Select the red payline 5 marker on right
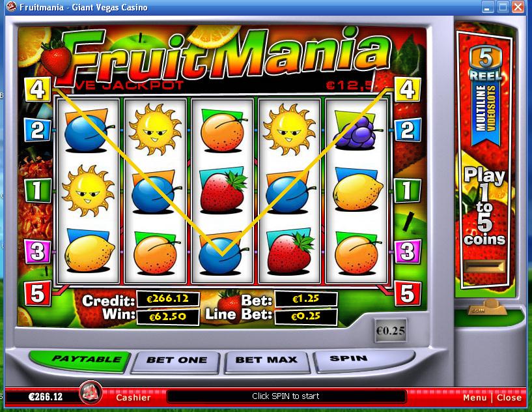The width and height of the screenshot is (532, 412). (408, 293)
